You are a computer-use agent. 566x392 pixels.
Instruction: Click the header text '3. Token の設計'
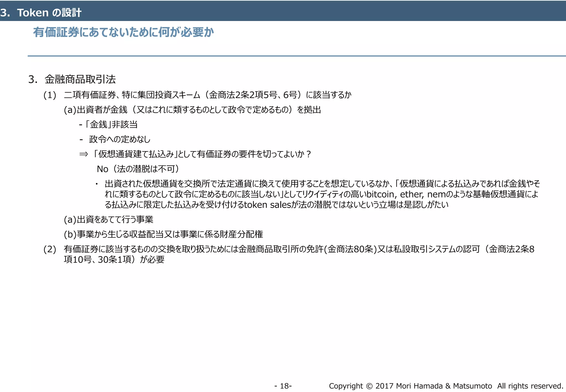(41, 13)
